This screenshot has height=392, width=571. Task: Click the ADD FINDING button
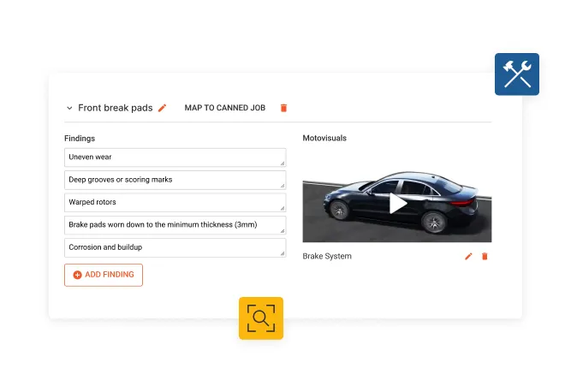(104, 275)
